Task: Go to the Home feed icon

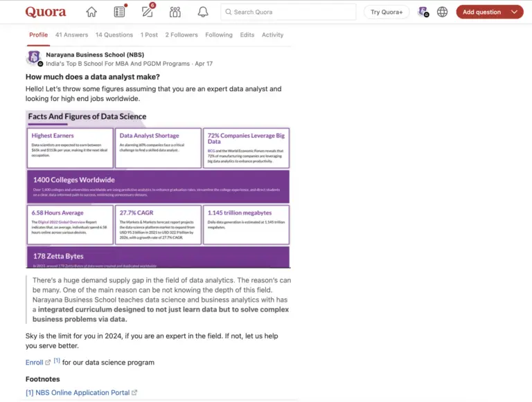Action: [91, 12]
